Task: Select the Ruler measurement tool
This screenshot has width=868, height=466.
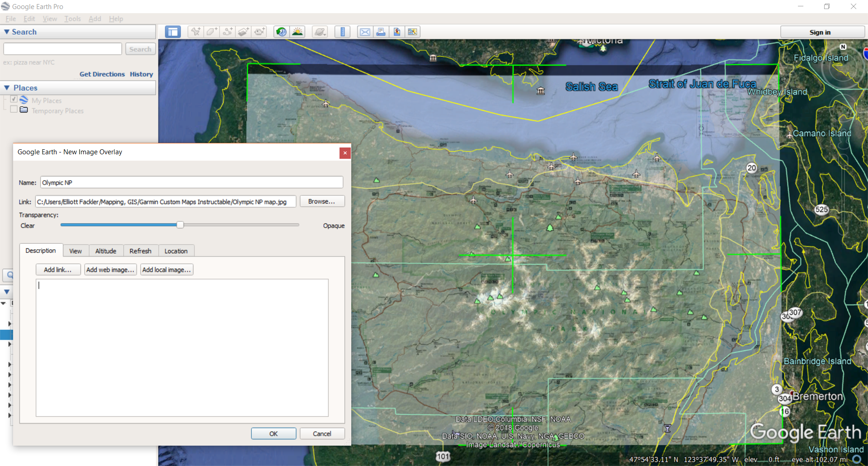Action: (342, 32)
